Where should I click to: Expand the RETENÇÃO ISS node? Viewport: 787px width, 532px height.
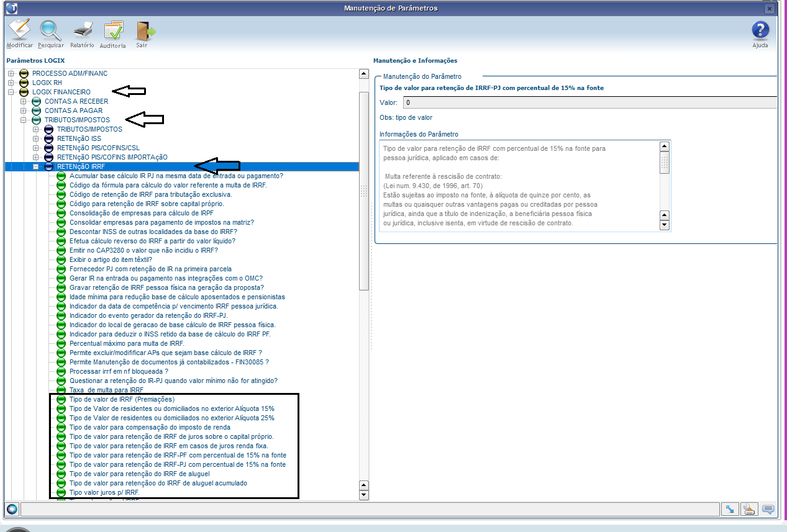pyautogui.click(x=35, y=138)
